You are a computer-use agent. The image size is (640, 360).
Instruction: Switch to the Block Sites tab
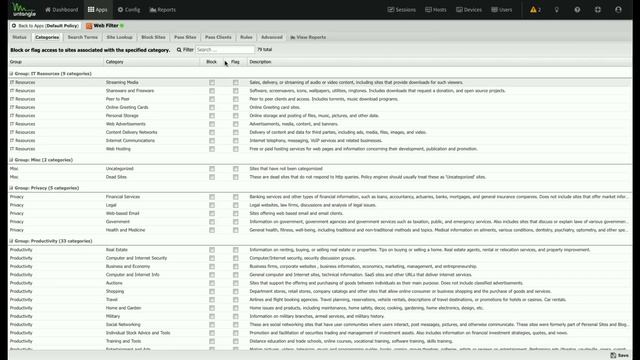[x=153, y=37]
